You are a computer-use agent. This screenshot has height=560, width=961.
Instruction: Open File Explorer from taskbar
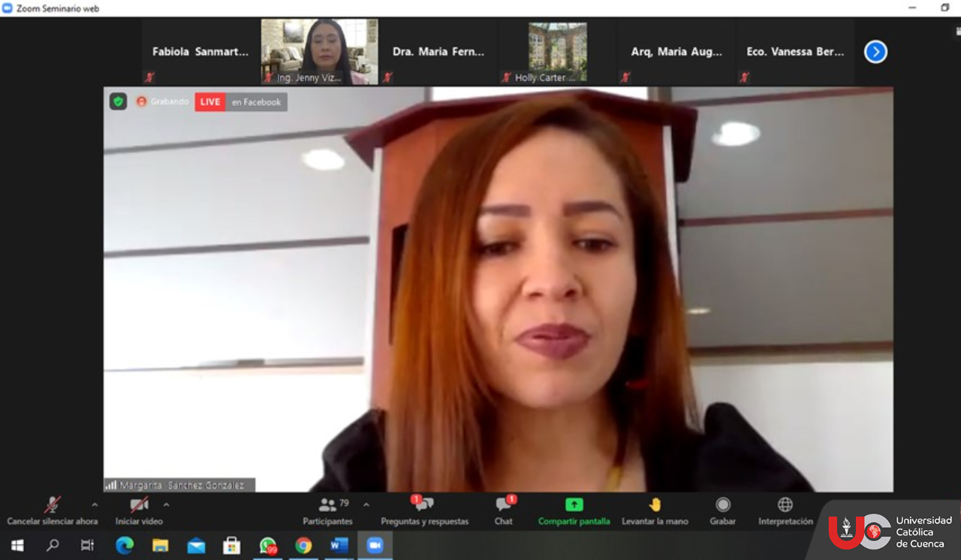tap(161, 546)
